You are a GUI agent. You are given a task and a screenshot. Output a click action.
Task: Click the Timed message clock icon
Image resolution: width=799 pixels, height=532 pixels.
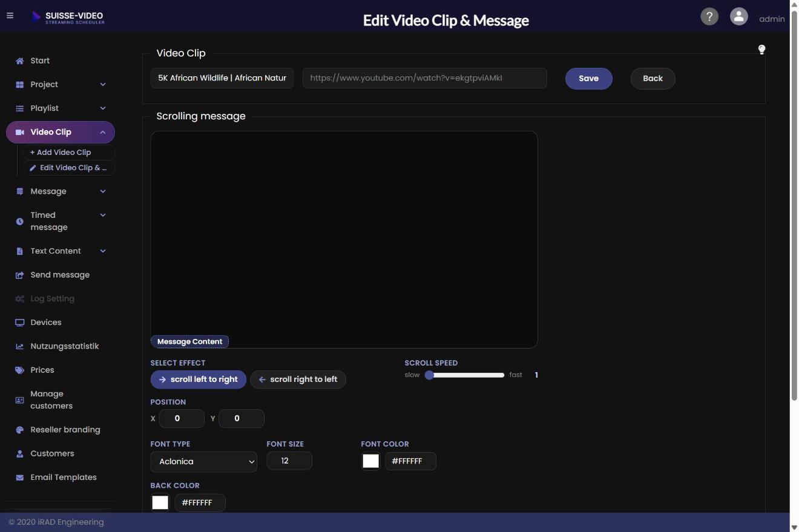click(x=19, y=222)
